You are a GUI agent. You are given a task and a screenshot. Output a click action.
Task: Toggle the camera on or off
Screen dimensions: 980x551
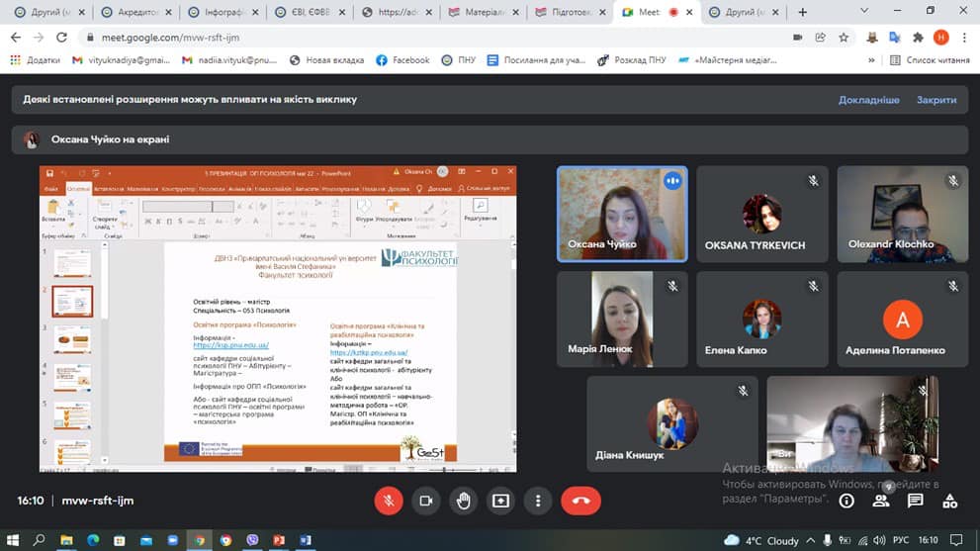tap(426, 501)
